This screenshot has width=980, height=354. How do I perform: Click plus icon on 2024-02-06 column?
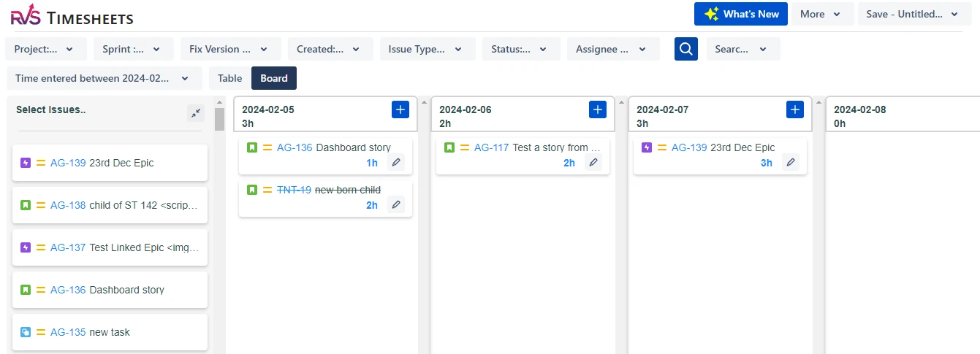[x=598, y=109]
